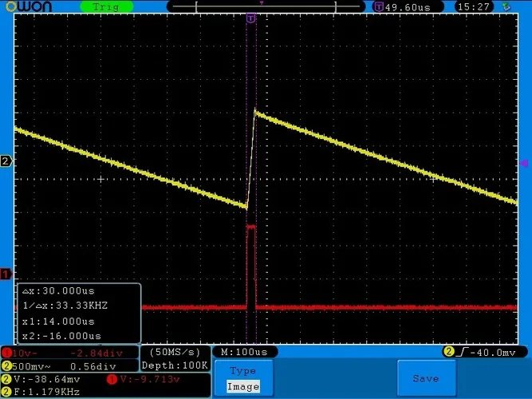Click the yellow sawtooth peak on the waveform

[255, 112]
